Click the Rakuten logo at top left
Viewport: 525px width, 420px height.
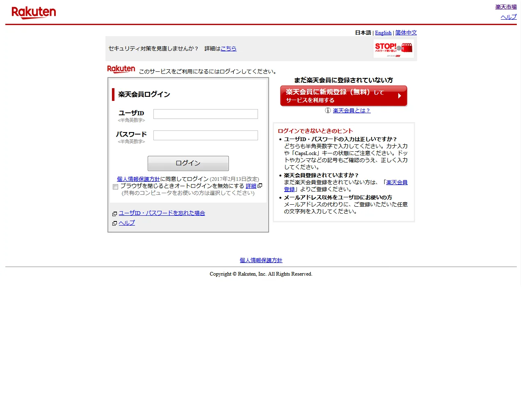pyautogui.click(x=34, y=13)
